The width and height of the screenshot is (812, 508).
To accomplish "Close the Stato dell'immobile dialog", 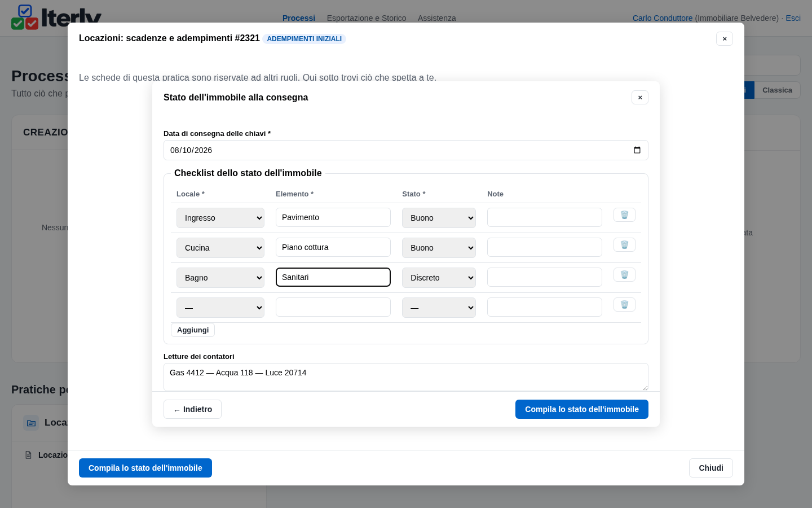I will [640, 98].
